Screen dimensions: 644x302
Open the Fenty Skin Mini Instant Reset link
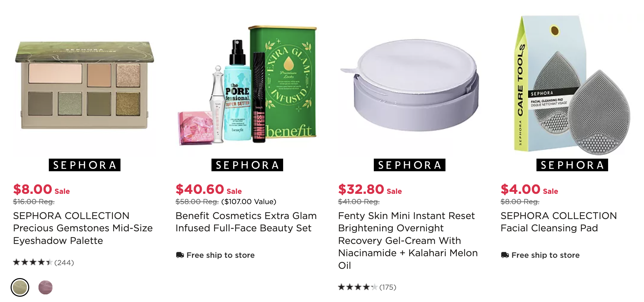(408, 240)
